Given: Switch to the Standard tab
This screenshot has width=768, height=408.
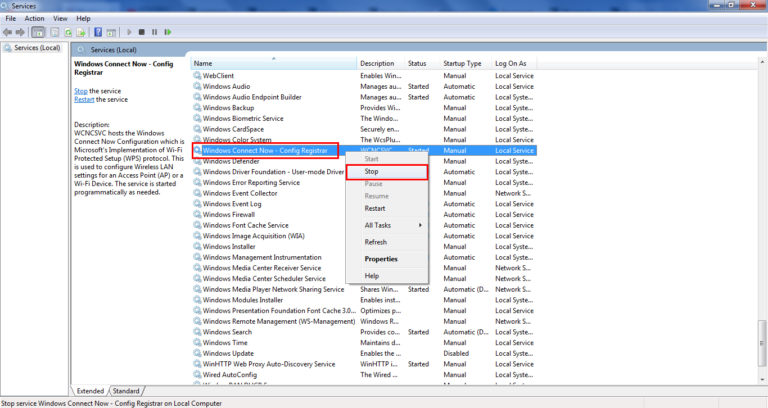Looking at the screenshot, I should (126, 390).
